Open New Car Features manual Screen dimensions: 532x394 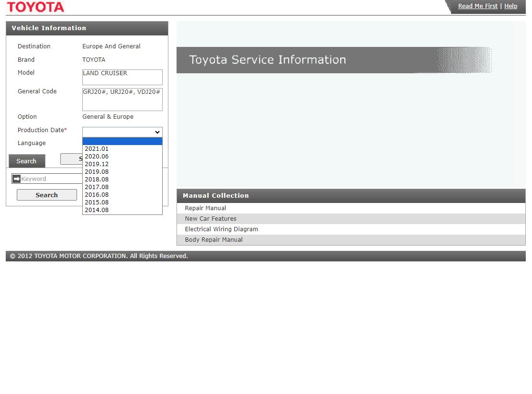pos(351,219)
